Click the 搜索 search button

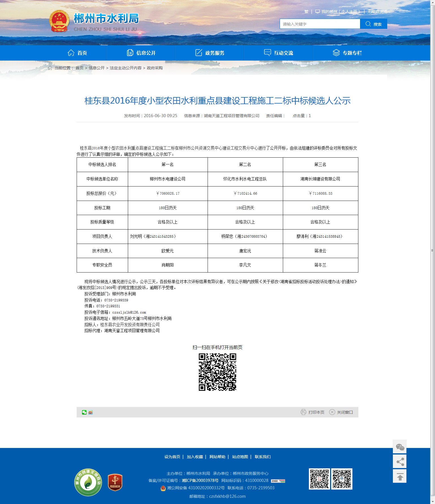tap(374, 24)
